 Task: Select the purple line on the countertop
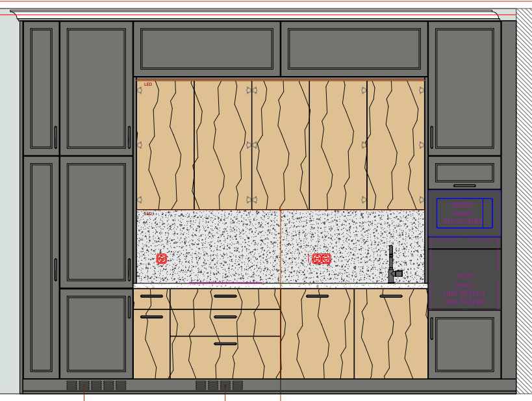click(x=226, y=283)
